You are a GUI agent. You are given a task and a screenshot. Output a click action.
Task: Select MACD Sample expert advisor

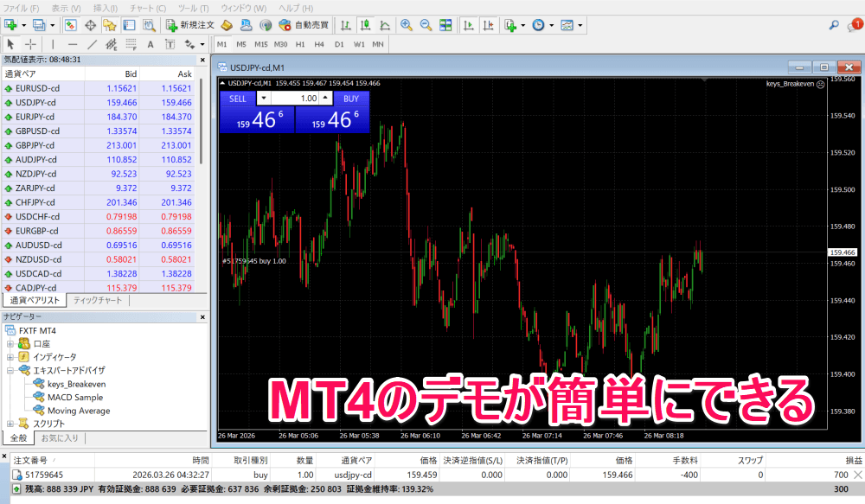(x=75, y=397)
